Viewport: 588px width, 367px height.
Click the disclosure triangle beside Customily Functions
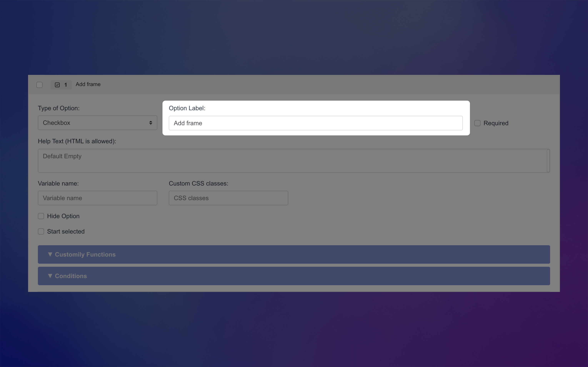point(50,254)
